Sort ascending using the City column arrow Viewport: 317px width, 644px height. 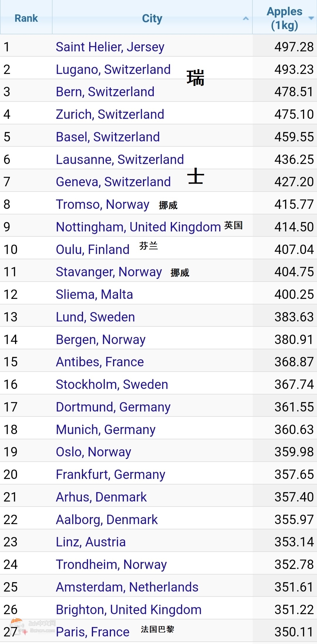point(246,18)
